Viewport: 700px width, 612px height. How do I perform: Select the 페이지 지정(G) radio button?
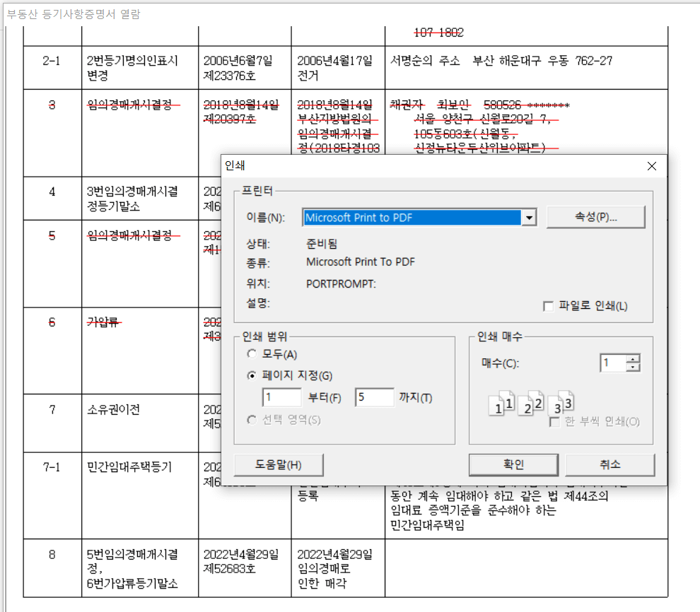(x=252, y=375)
